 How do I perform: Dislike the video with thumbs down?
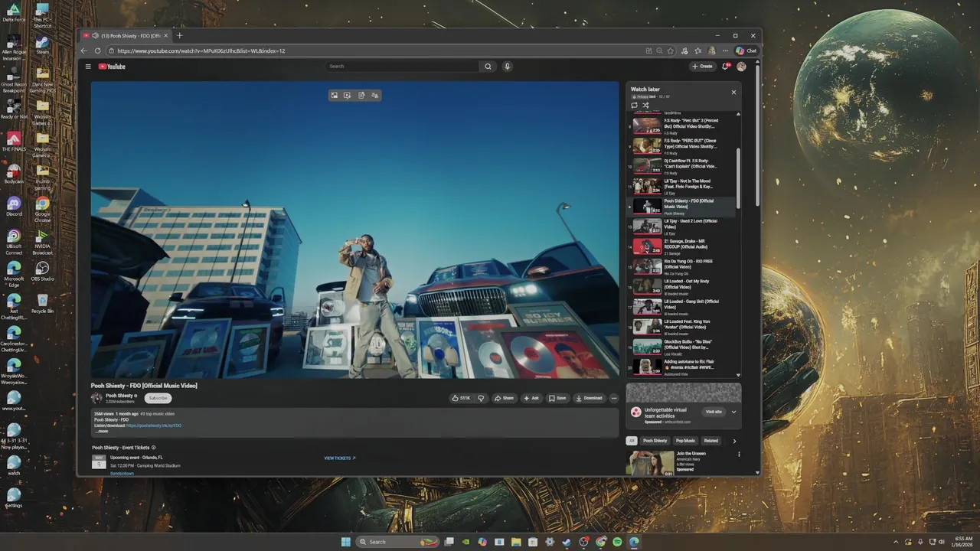point(481,398)
